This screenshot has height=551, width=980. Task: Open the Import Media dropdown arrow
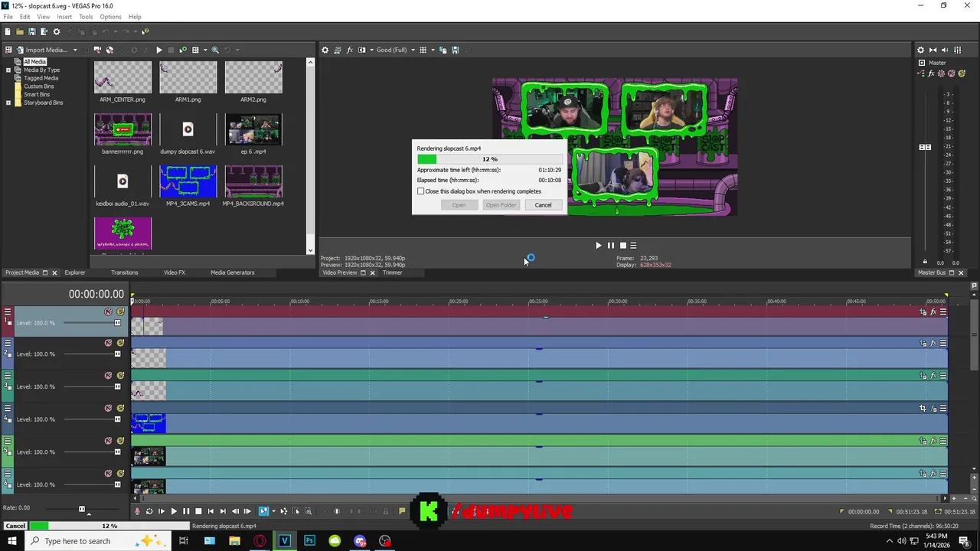[x=75, y=50]
